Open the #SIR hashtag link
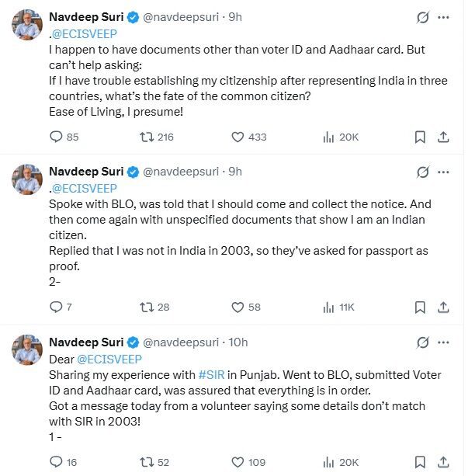Screen dimensions: 468x476 pos(211,375)
